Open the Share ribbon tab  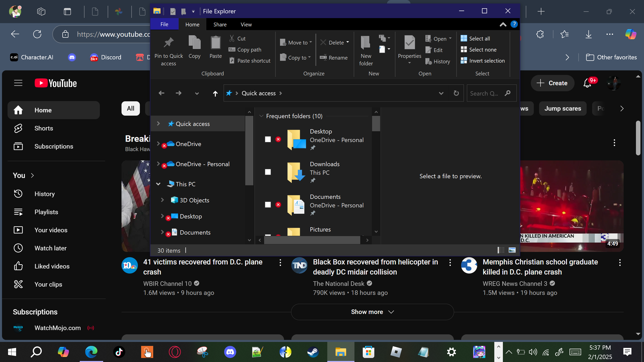220,24
